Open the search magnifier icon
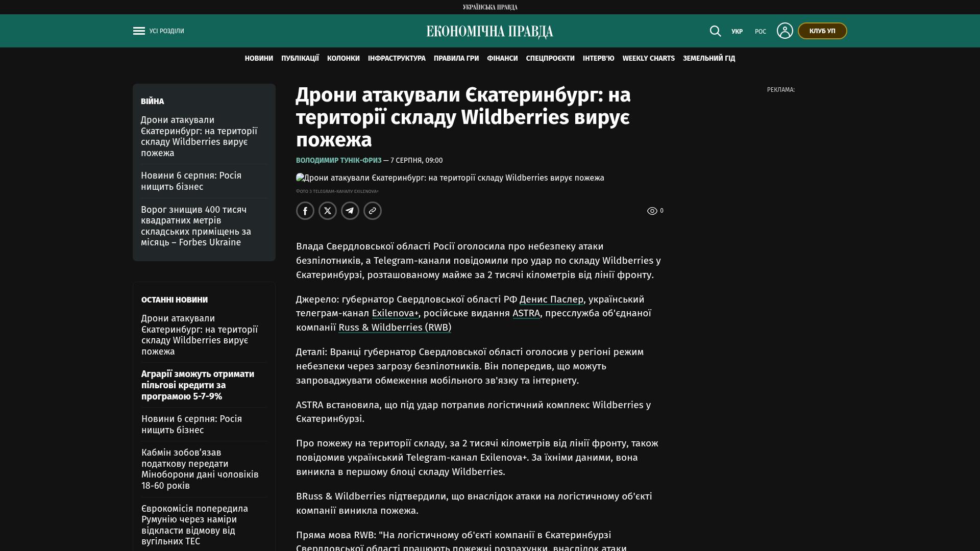980x551 pixels. (x=715, y=31)
